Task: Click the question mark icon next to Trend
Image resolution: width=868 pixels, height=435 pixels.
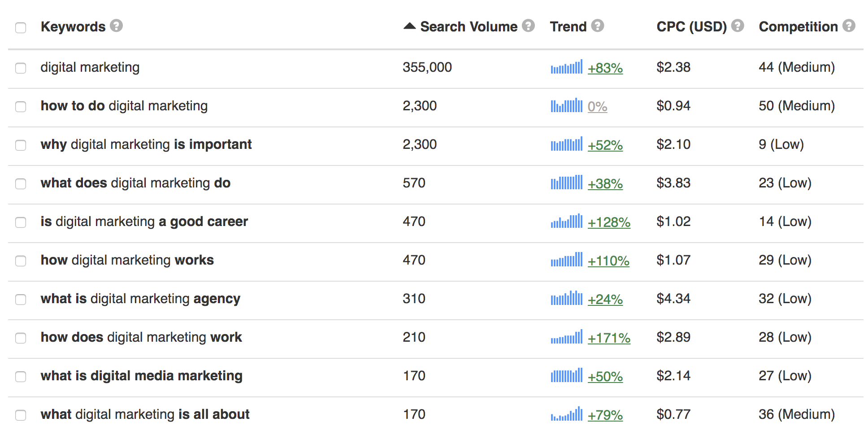Action: coord(597,26)
